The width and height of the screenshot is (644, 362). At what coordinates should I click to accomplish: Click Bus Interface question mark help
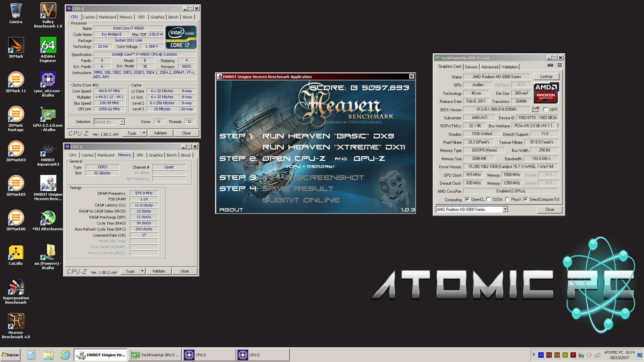pos(558,126)
